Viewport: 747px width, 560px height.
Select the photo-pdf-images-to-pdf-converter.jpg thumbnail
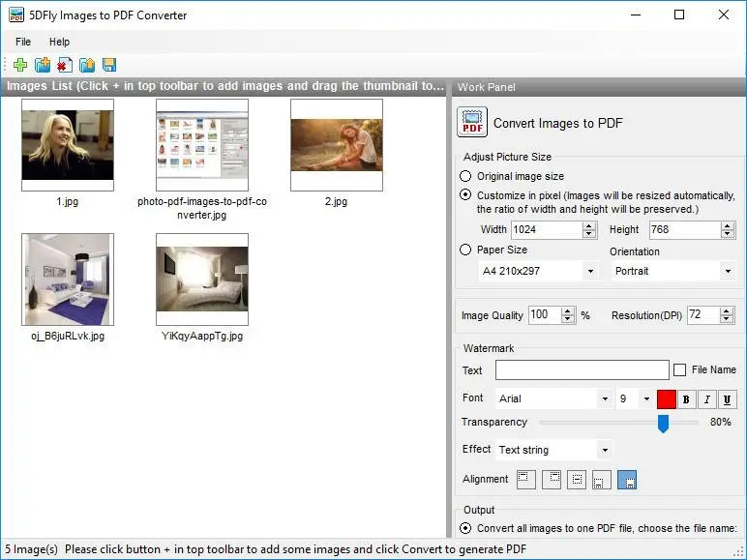click(x=202, y=145)
